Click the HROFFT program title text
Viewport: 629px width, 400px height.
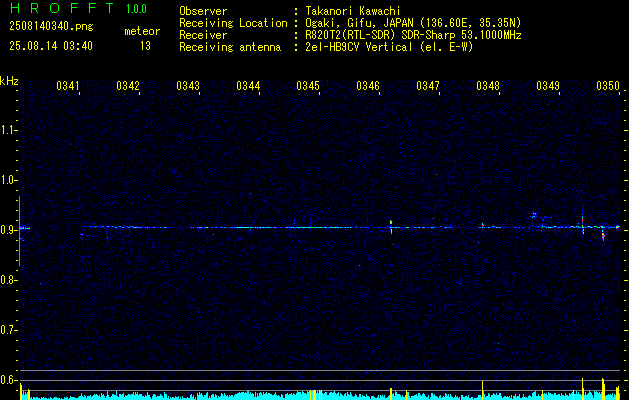coord(62,8)
